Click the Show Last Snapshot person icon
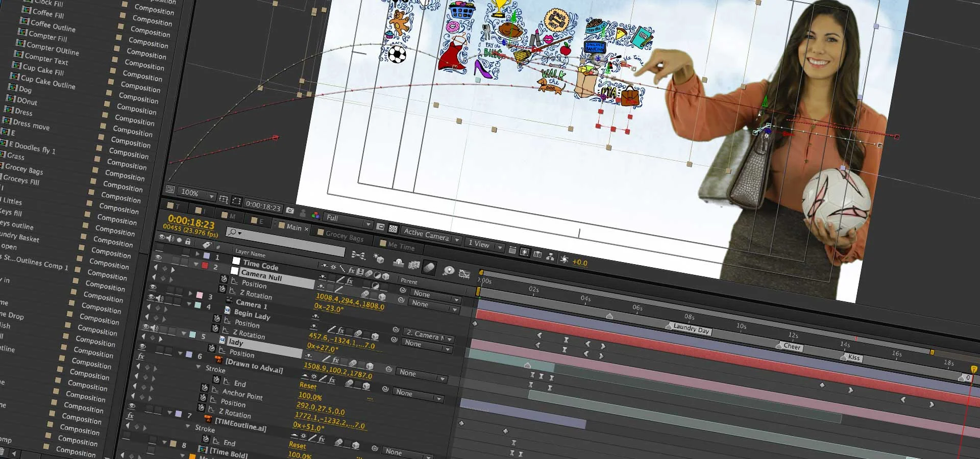Screen dimensions: 980x459 [x=303, y=213]
